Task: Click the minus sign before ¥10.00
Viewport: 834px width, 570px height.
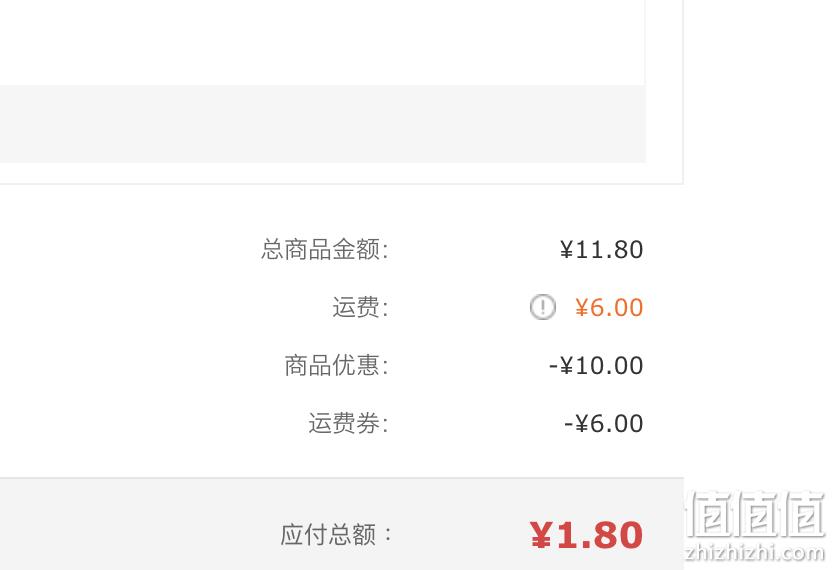Action: [x=553, y=366]
